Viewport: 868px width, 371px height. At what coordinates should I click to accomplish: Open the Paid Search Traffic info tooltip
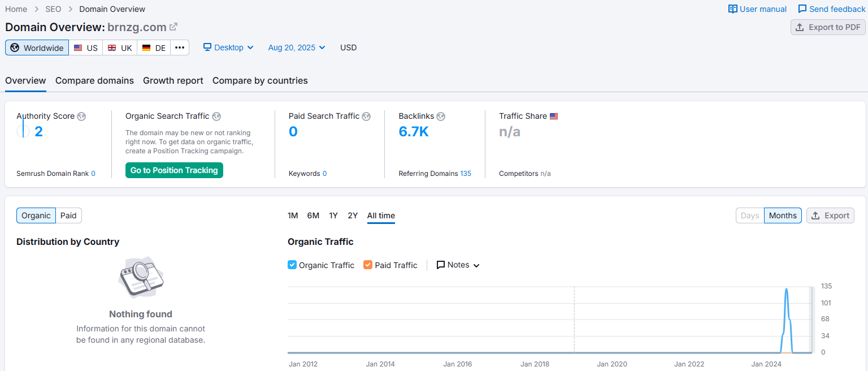click(x=367, y=116)
